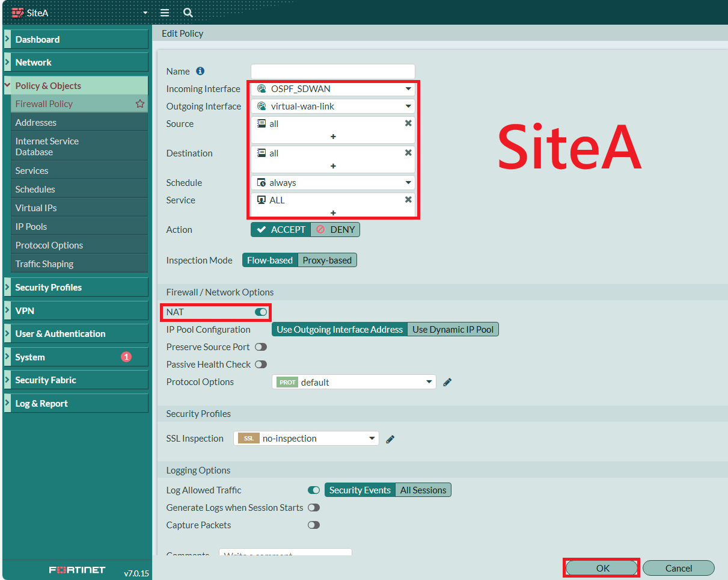Open the SSL Inspection dropdown
The width and height of the screenshot is (728, 580).
[x=306, y=439]
